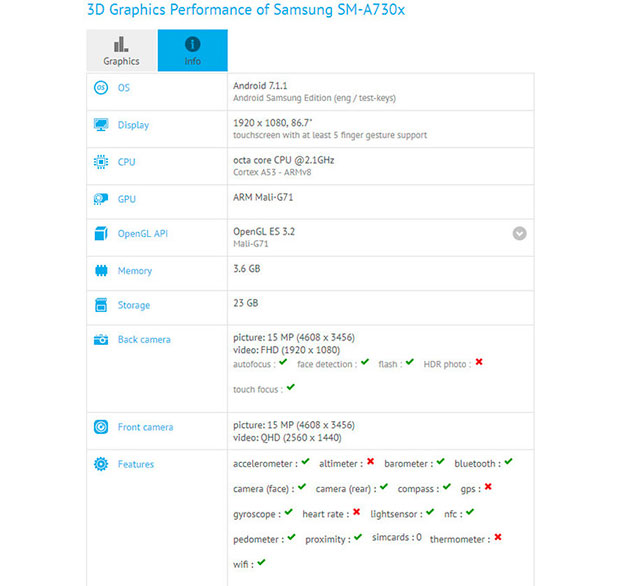Click the Back camera icon
The width and height of the screenshot is (620, 586).
point(101,340)
